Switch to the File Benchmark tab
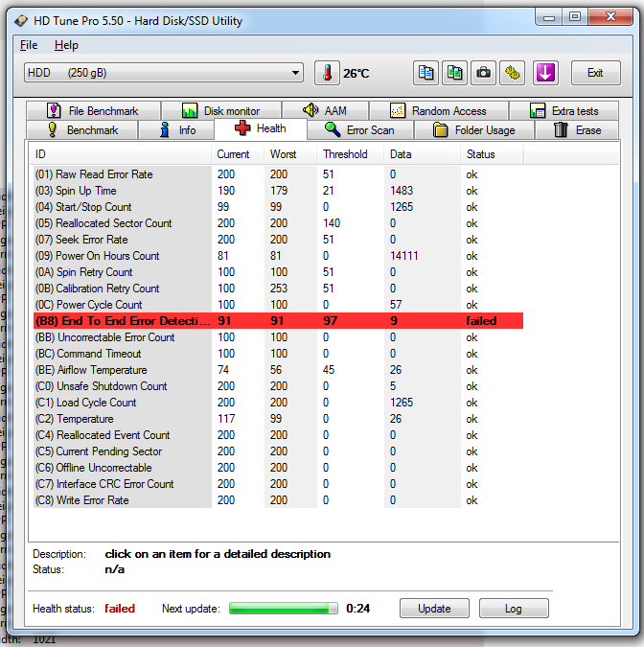The width and height of the screenshot is (644, 647). 94,110
